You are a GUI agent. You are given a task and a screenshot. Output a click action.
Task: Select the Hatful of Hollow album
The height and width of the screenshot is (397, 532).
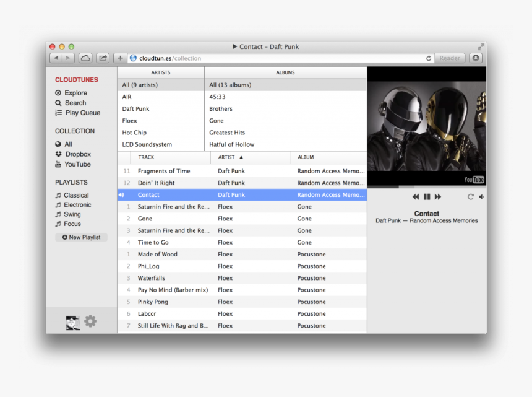[286, 144]
